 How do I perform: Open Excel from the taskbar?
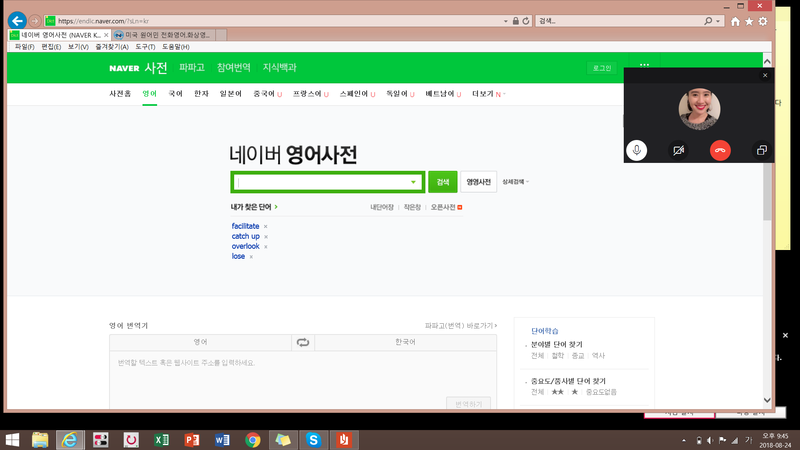pos(161,440)
